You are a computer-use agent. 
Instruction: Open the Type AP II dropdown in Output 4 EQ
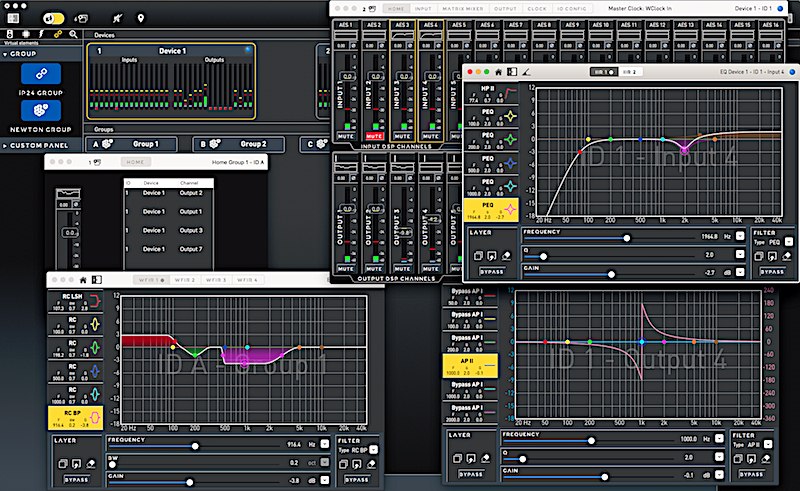[768, 444]
